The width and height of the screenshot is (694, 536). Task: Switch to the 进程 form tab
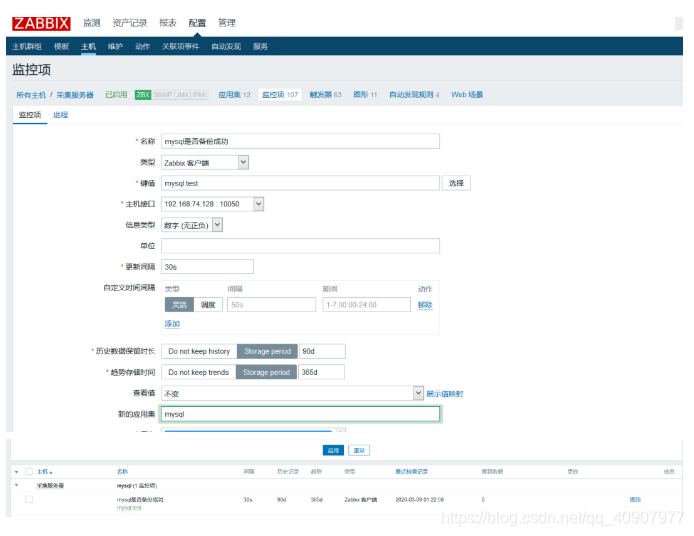tap(61, 115)
